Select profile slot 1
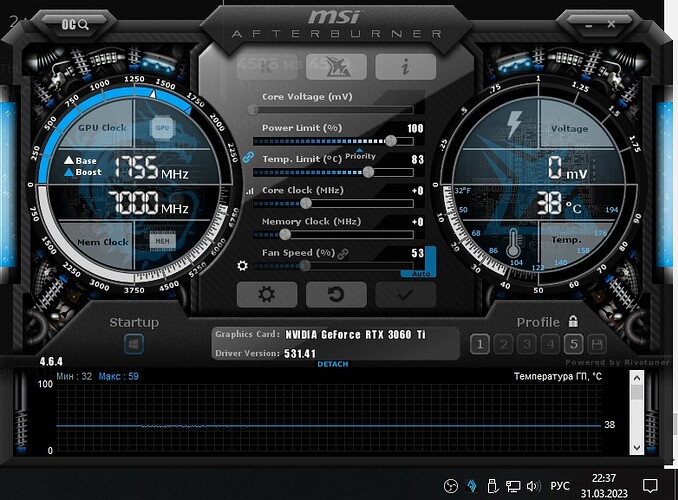This screenshot has height=500, width=678. coord(479,344)
